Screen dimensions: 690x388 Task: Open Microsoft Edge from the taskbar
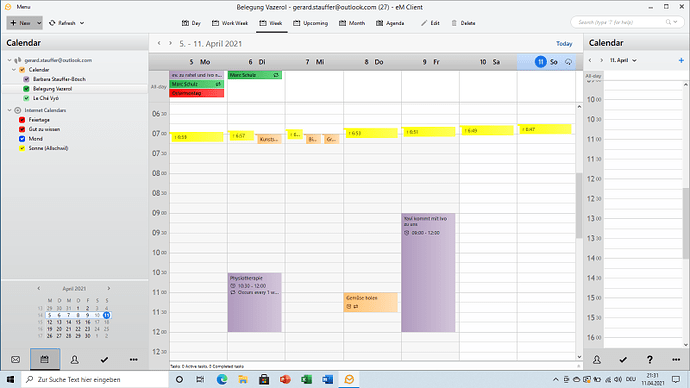coord(222,379)
